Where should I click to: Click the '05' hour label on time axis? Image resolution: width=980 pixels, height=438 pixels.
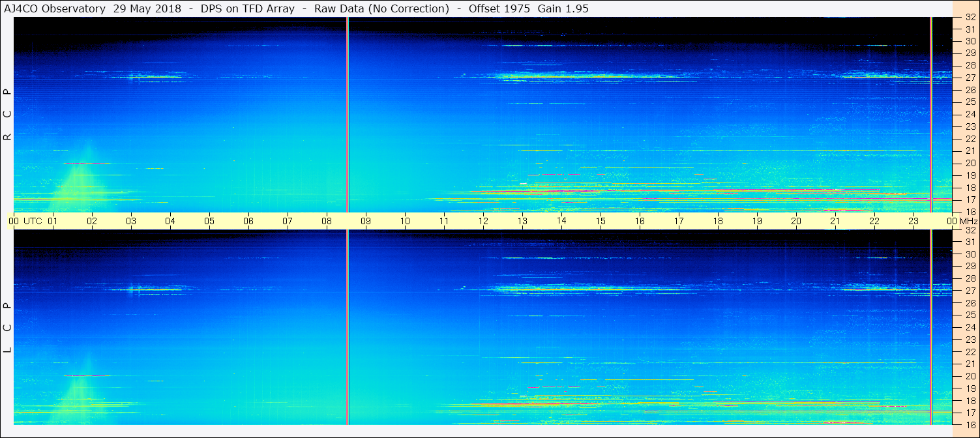coord(209,221)
